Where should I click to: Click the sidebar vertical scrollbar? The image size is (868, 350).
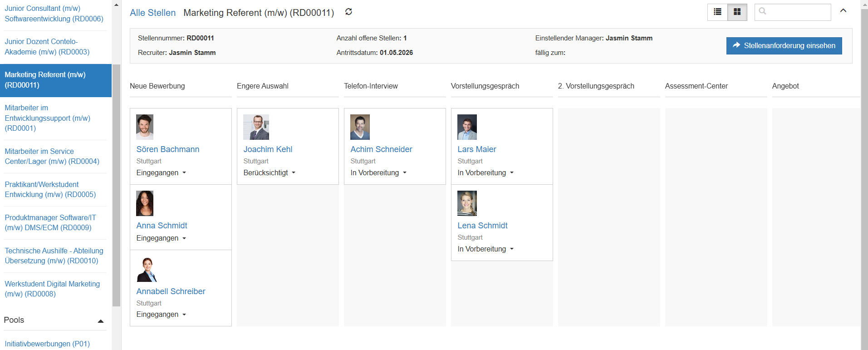[117, 182]
